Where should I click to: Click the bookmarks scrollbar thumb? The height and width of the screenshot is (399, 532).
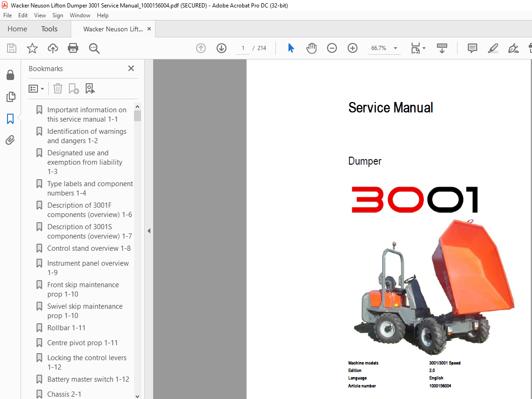[137, 116]
